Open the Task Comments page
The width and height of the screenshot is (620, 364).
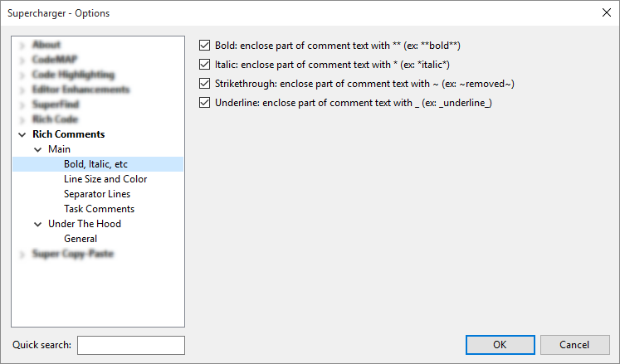(x=100, y=209)
